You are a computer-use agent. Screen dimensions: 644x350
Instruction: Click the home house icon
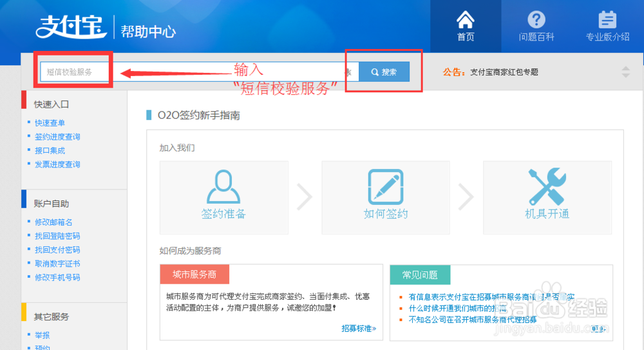(x=466, y=20)
